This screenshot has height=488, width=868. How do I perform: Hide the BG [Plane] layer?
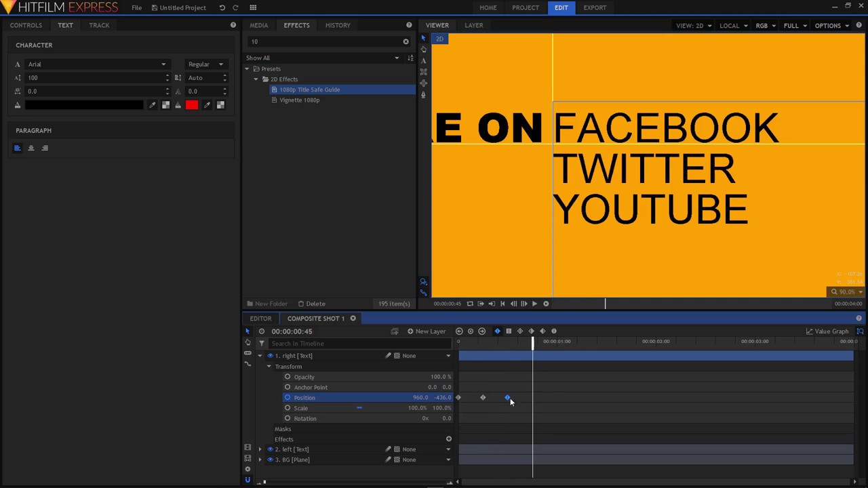(x=270, y=460)
